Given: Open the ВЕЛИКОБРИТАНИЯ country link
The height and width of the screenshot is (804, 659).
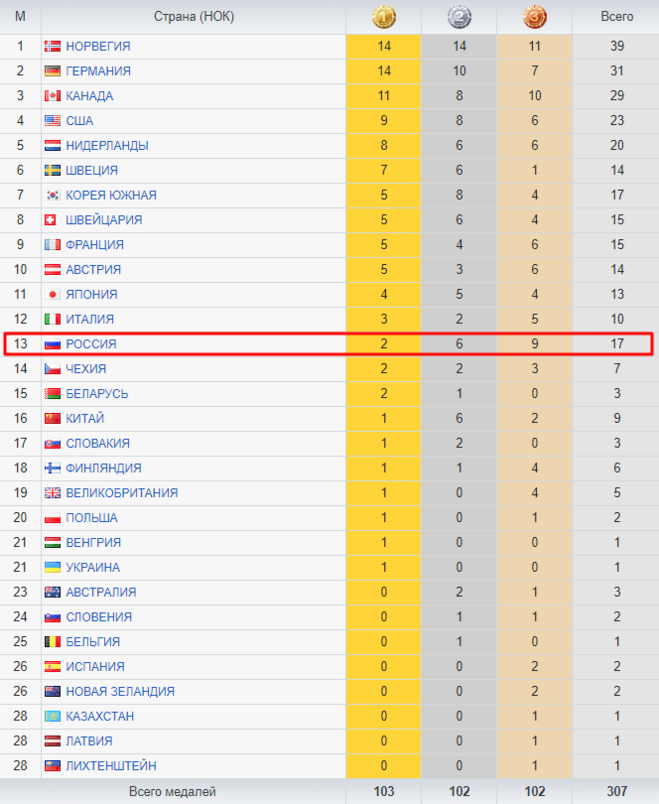Looking at the screenshot, I should click(122, 493).
